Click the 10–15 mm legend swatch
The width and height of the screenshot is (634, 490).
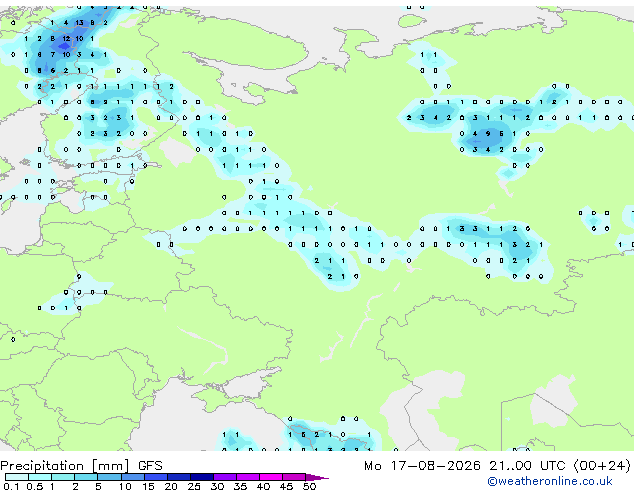(132, 477)
